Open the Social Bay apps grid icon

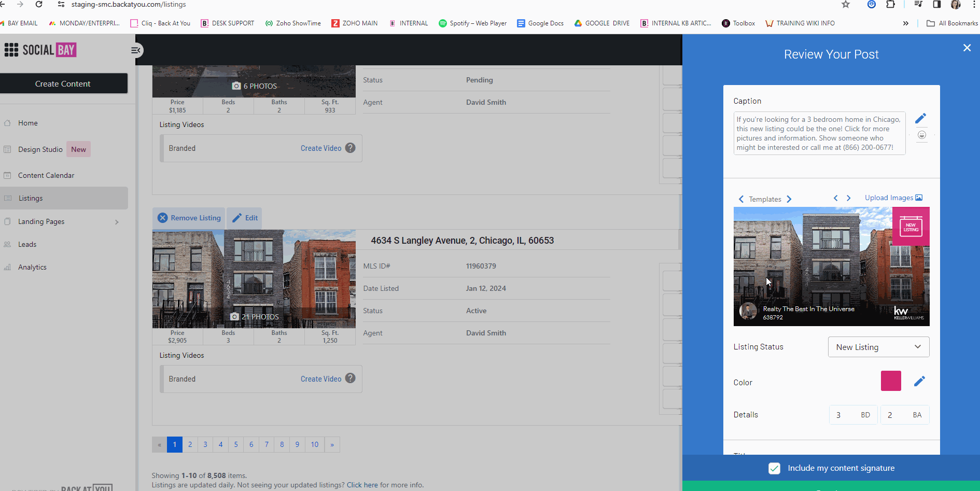click(11, 50)
